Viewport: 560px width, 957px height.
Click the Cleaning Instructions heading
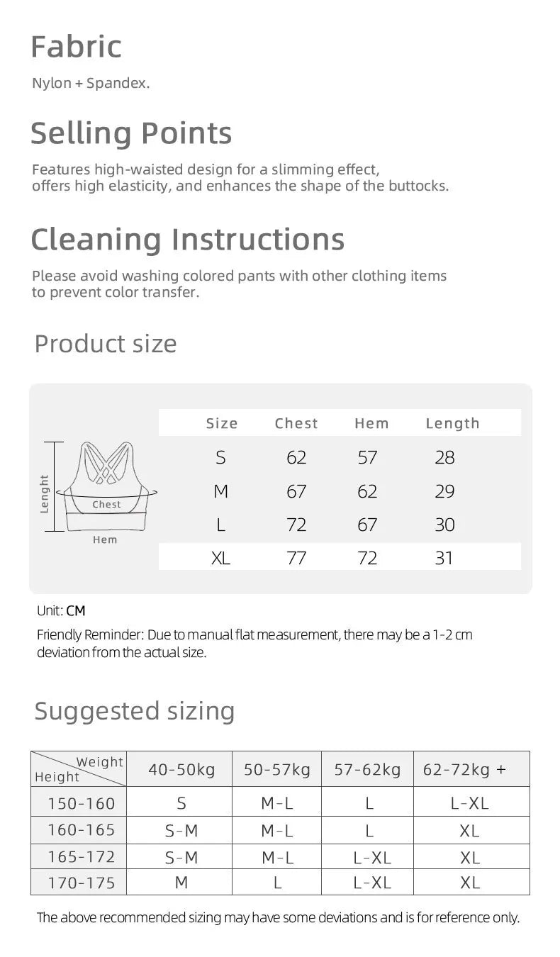point(188,239)
